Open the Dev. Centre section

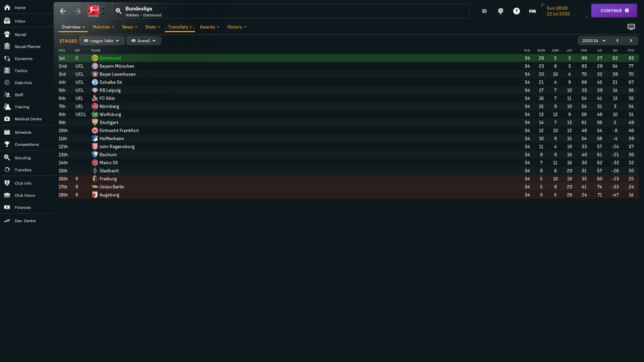pos(25,221)
